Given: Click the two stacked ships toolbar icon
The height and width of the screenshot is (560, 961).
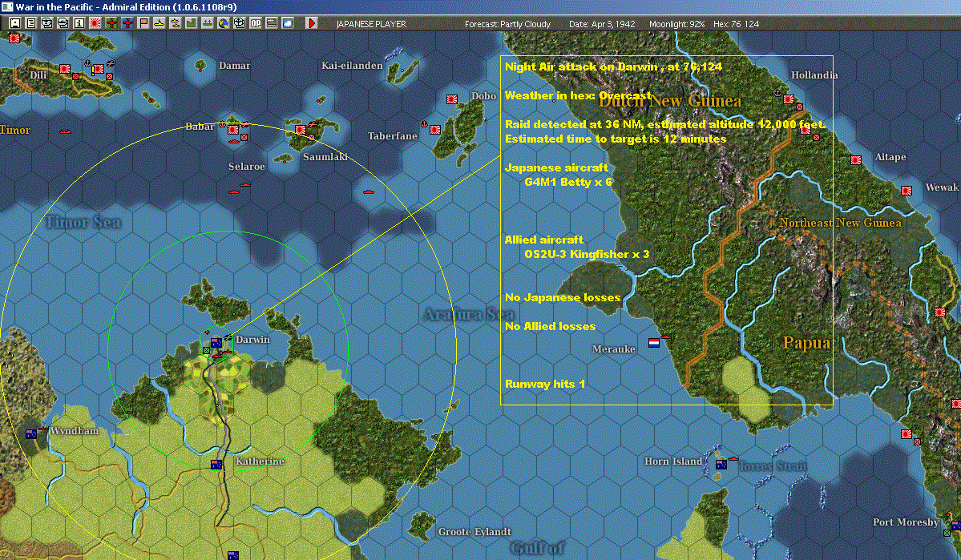Looking at the screenshot, I should point(175,23).
